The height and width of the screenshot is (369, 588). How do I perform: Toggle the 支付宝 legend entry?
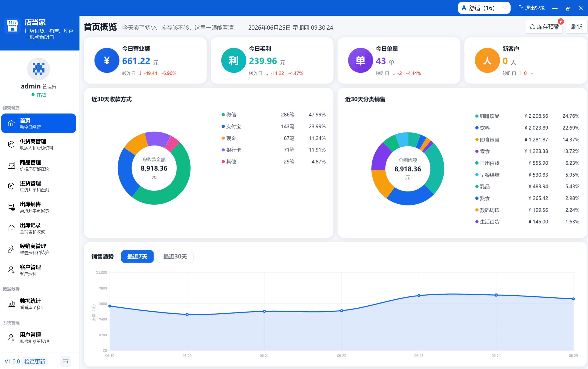(x=231, y=126)
